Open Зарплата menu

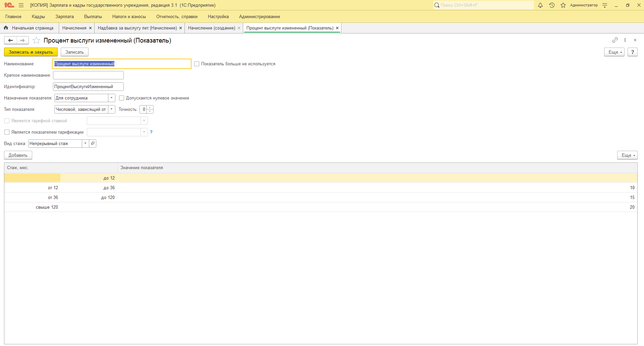coord(64,17)
